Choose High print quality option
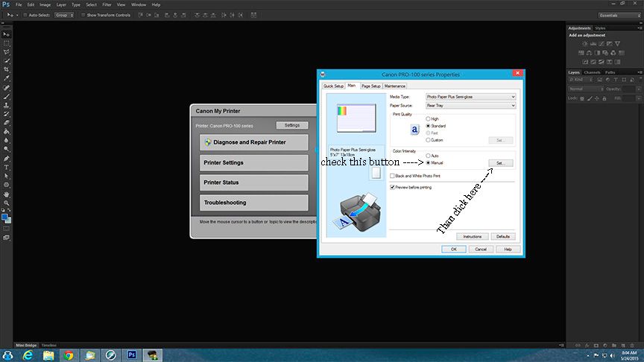Screen dimensions: 644x362 point(428,118)
